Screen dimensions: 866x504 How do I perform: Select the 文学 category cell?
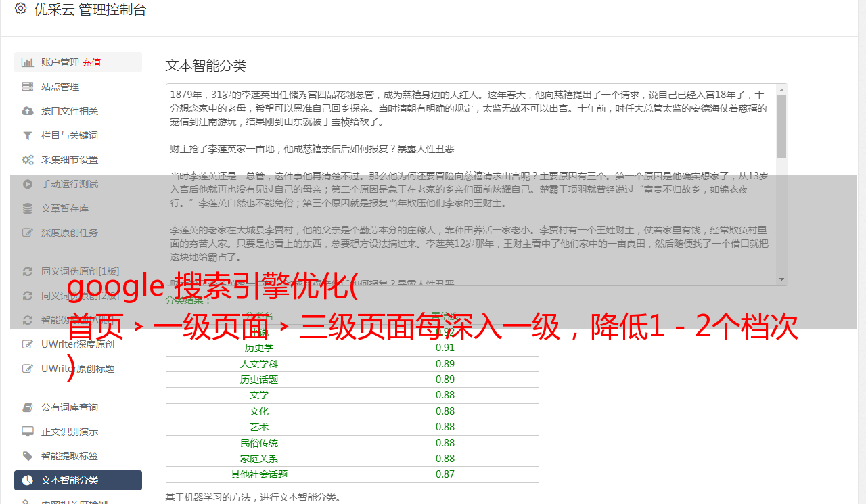pyautogui.click(x=259, y=395)
